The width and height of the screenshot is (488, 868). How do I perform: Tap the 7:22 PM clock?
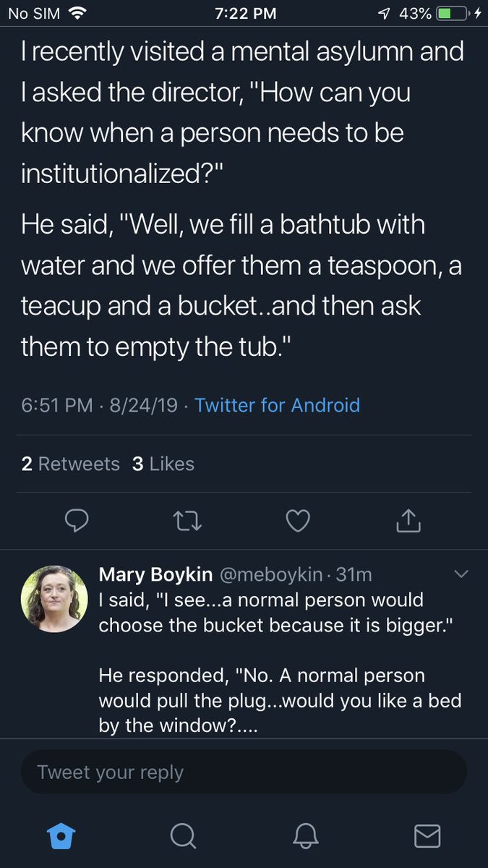pyautogui.click(x=246, y=14)
